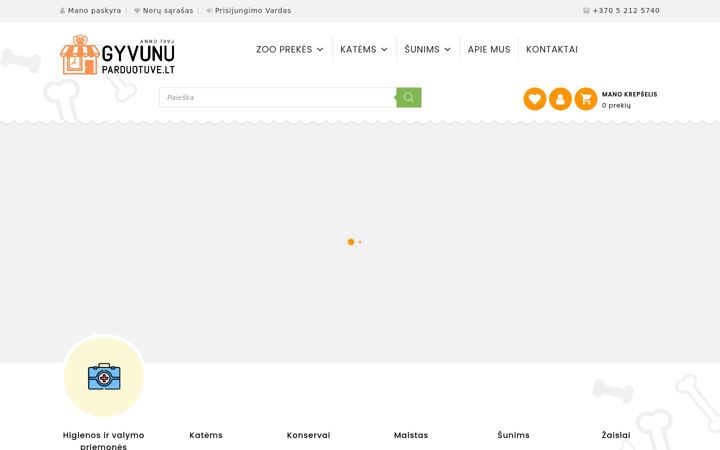Click the heart icon beside Norų sąrašas

coord(137,11)
